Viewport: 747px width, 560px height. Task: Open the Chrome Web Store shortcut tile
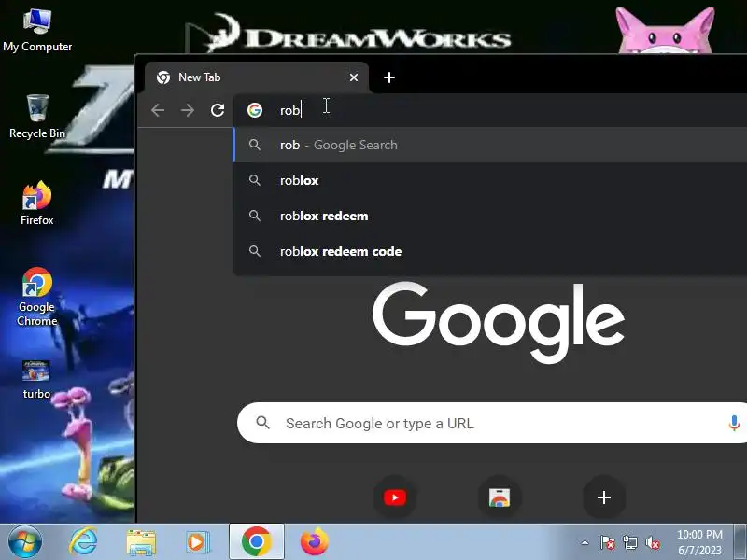point(500,497)
